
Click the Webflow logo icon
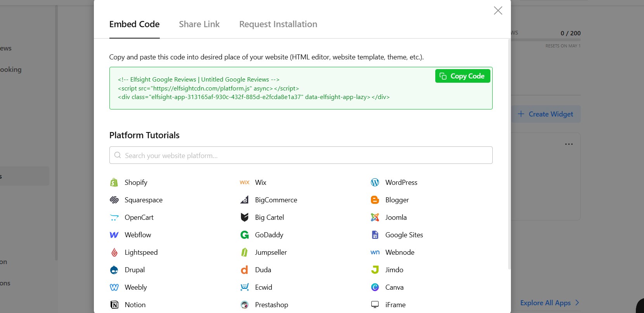[114, 235]
